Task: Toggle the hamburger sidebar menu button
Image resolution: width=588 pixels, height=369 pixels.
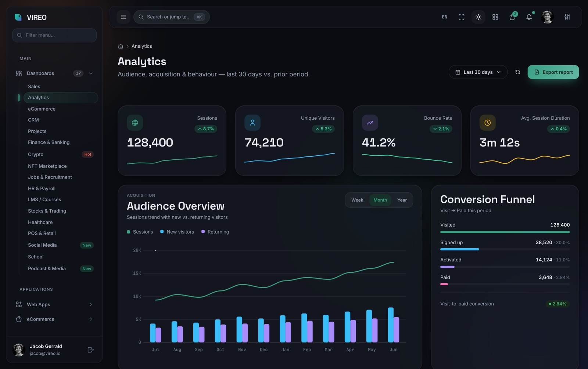Action: pyautogui.click(x=123, y=17)
